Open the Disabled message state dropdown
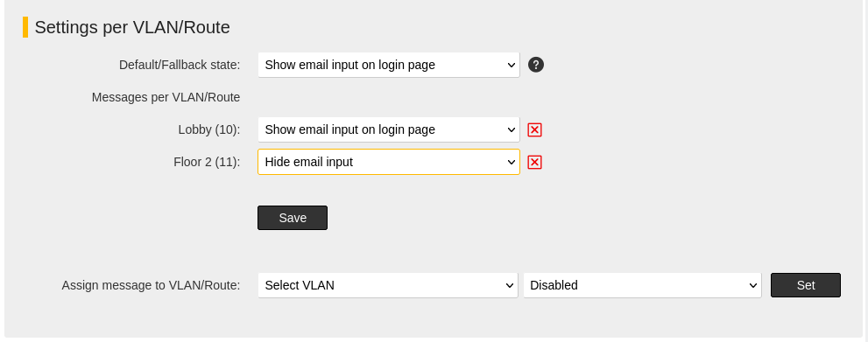Screen dimensions: 868x342 (x=642, y=285)
